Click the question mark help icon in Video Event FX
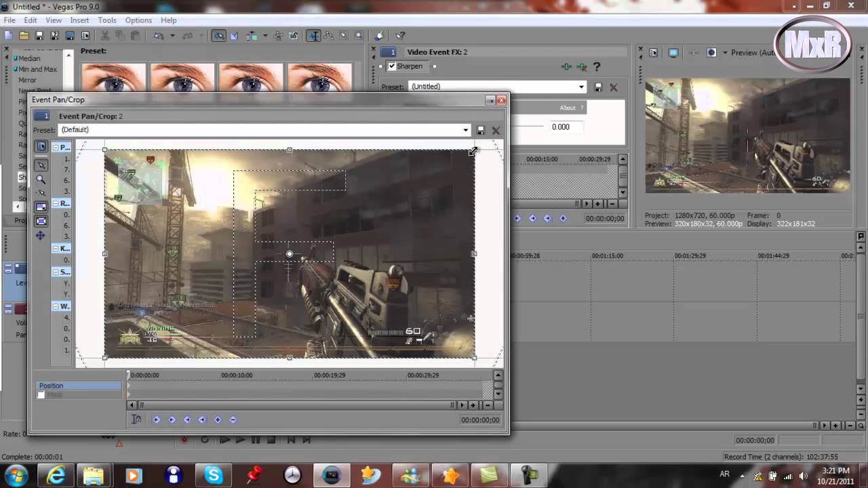Screen dimensions: 868x488 [597, 66]
